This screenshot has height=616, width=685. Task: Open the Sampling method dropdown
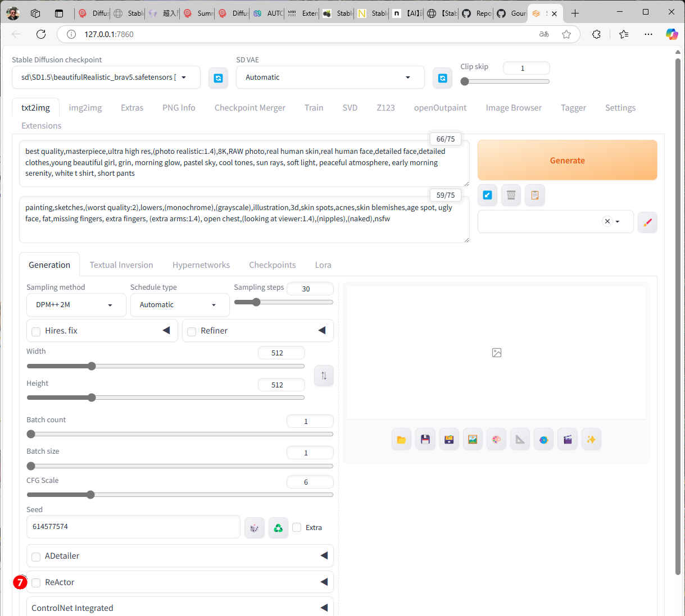tap(76, 305)
